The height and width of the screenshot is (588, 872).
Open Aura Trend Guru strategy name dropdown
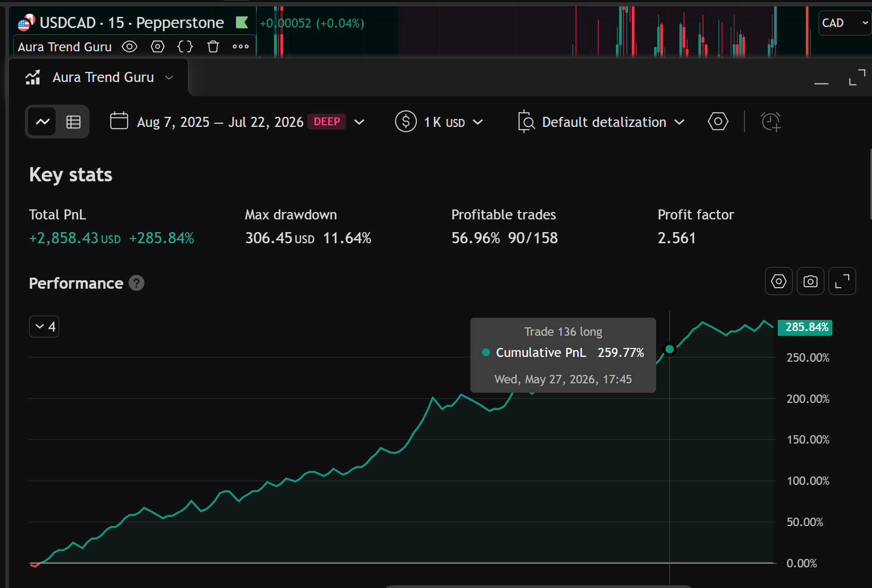coord(169,77)
